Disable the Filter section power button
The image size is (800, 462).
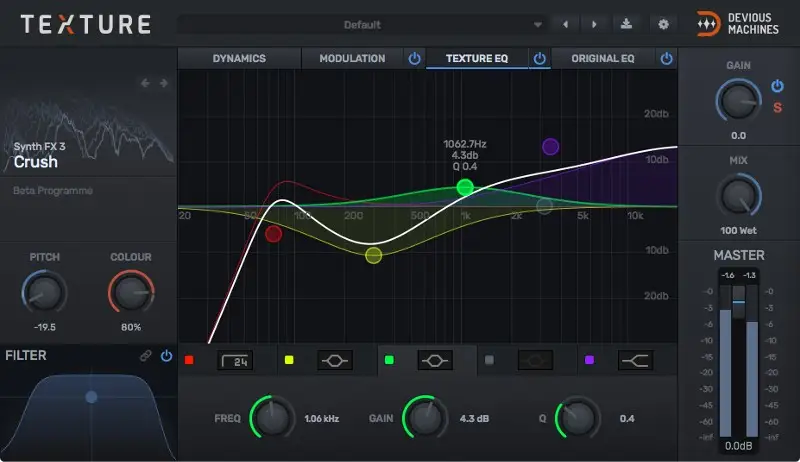(x=166, y=356)
